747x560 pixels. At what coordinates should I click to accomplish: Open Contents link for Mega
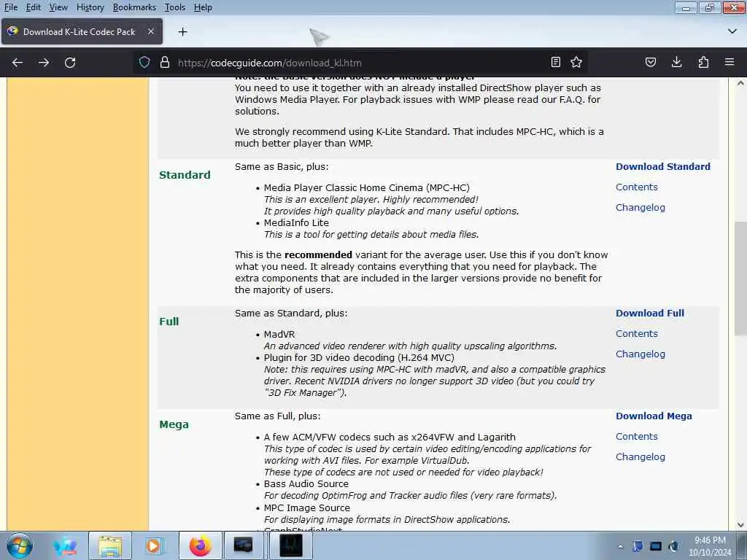[636, 437]
